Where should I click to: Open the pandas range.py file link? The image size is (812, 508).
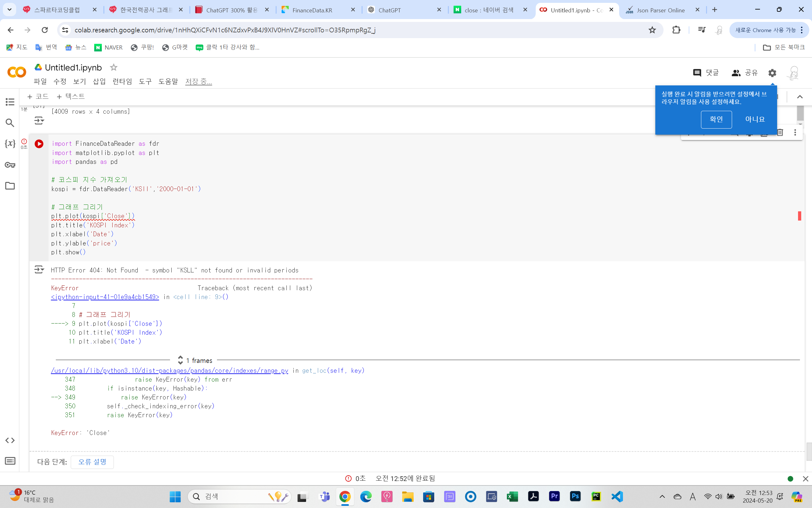coord(169,370)
